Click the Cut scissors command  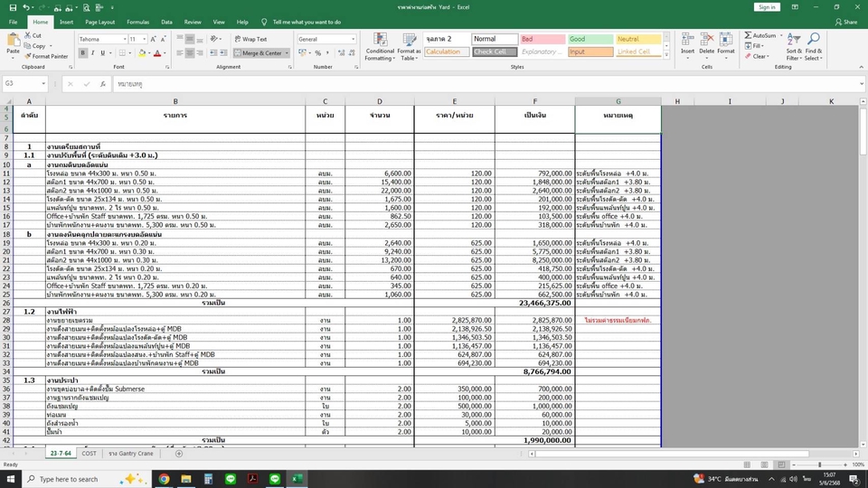coord(33,35)
